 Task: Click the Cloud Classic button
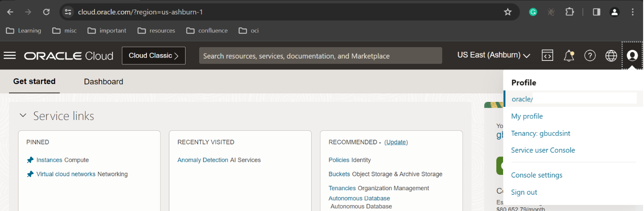pos(154,55)
